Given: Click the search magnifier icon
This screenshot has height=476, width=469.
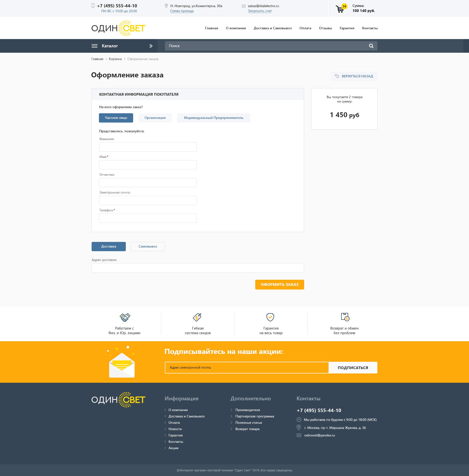Looking at the screenshot, I should click(371, 46).
